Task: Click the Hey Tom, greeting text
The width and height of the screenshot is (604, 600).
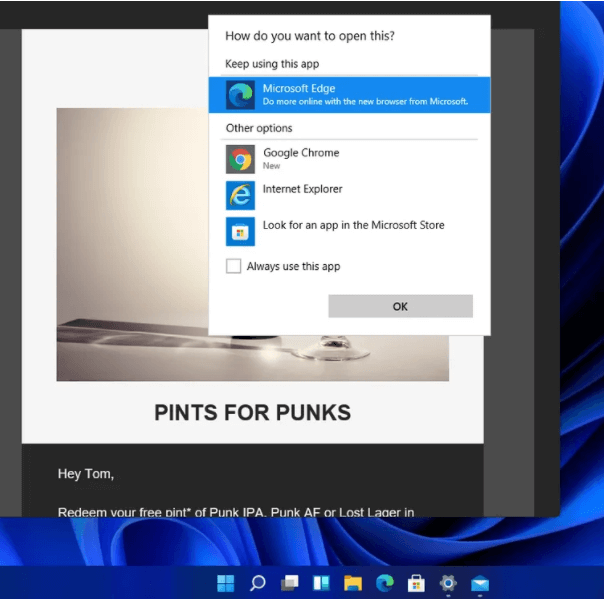Action: [x=86, y=474]
